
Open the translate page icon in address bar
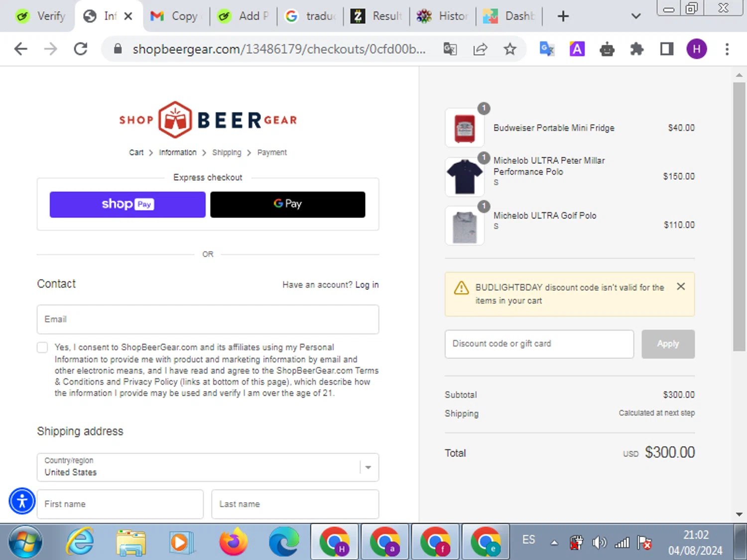pyautogui.click(x=450, y=49)
